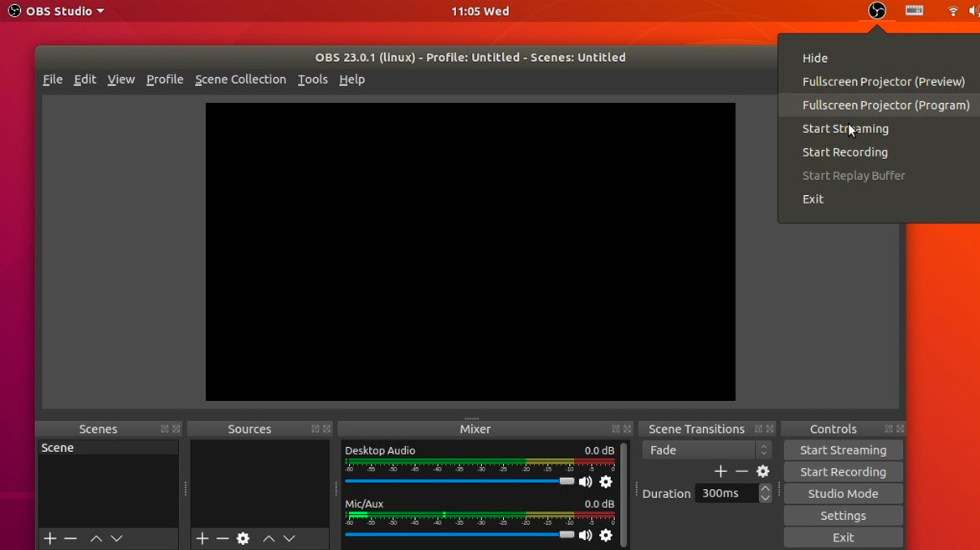
Task: Open OBS Studio app menu dropdown
Action: [x=57, y=11]
